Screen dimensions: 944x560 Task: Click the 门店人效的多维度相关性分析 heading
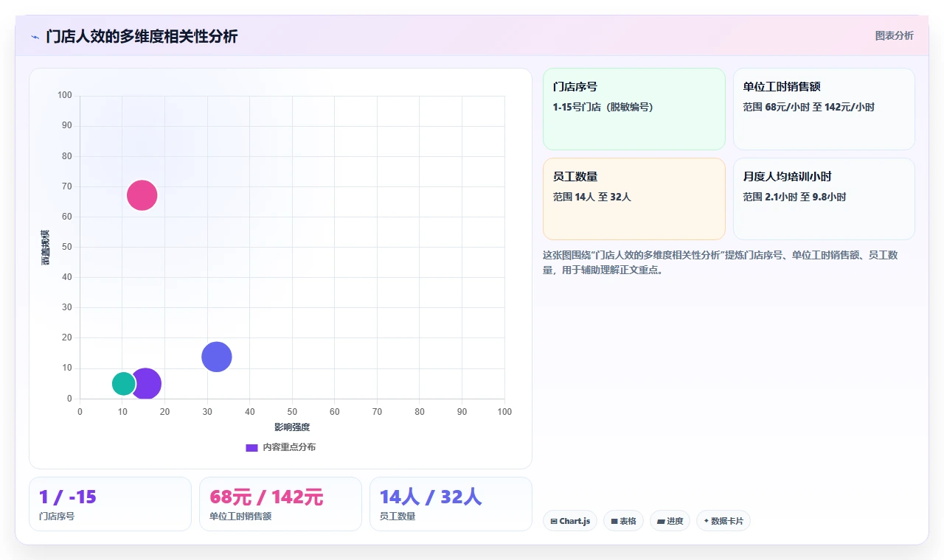tap(142, 36)
